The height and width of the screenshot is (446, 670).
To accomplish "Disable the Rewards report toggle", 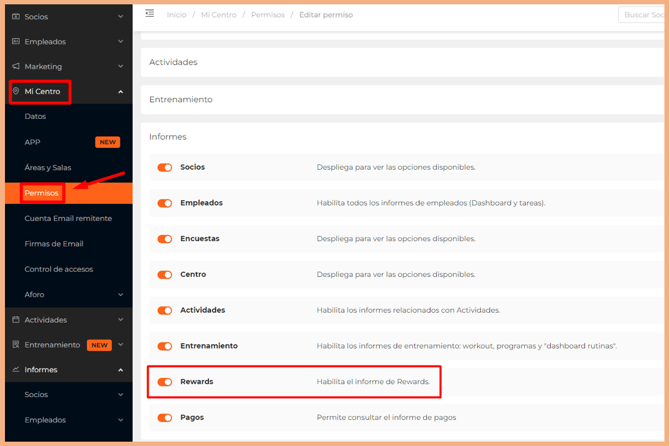I will [x=165, y=382].
